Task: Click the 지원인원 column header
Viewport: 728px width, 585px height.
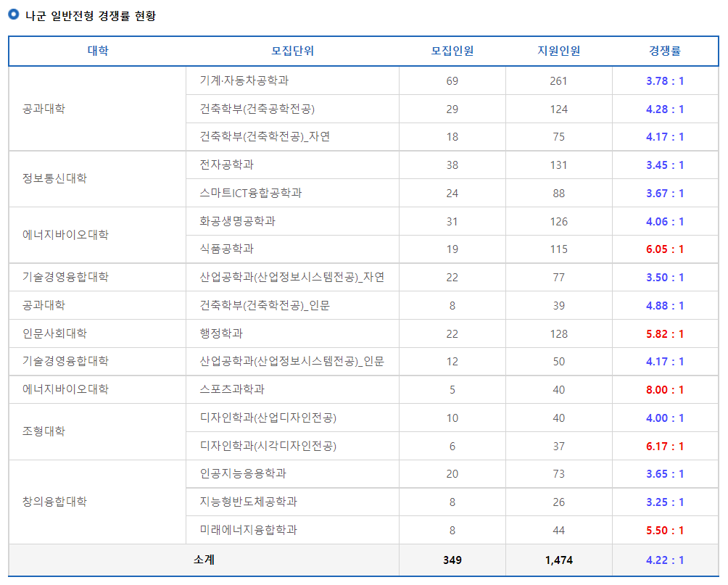Action: click(x=558, y=51)
